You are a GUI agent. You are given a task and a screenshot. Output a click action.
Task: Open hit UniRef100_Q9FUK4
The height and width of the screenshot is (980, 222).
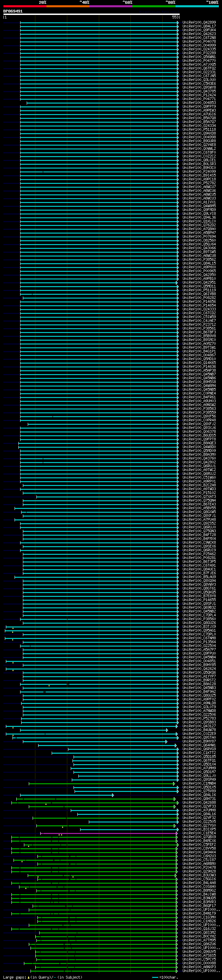click(x=199, y=30)
